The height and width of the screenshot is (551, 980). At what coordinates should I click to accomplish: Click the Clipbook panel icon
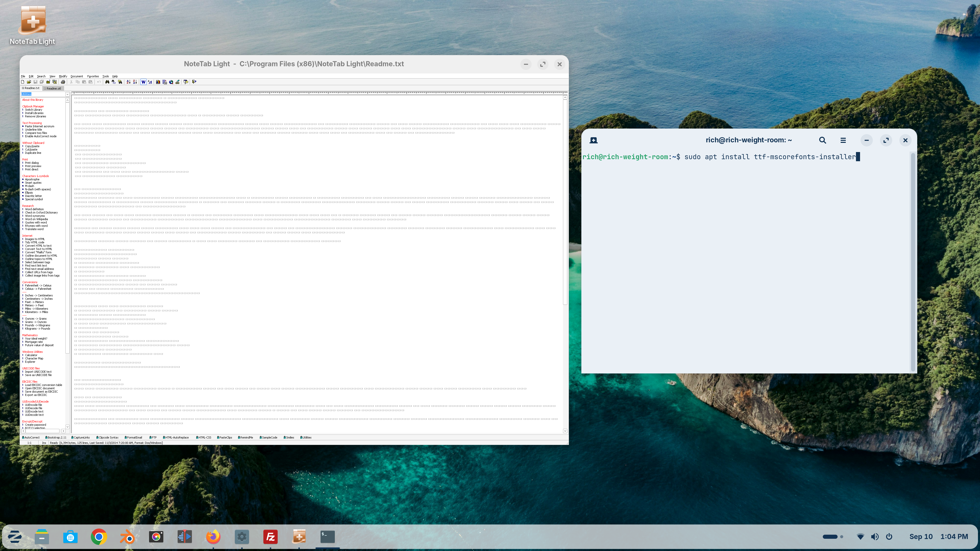(x=165, y=82)
